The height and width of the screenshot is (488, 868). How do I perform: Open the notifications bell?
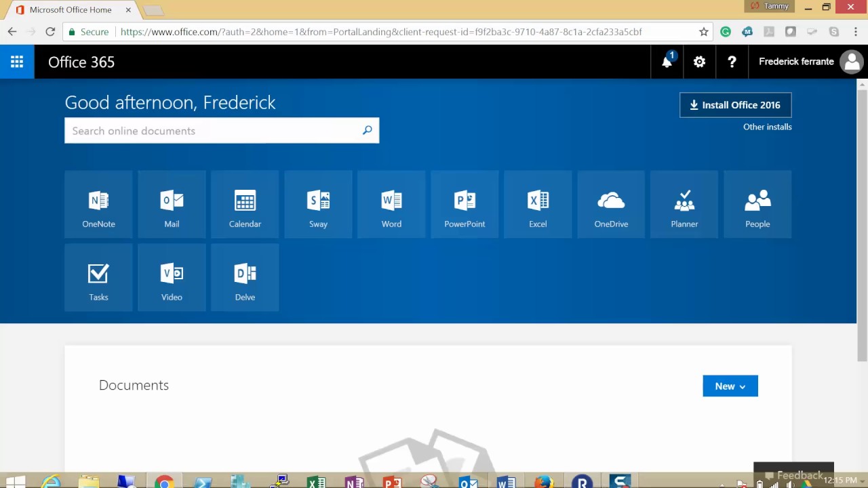point(667,62)
